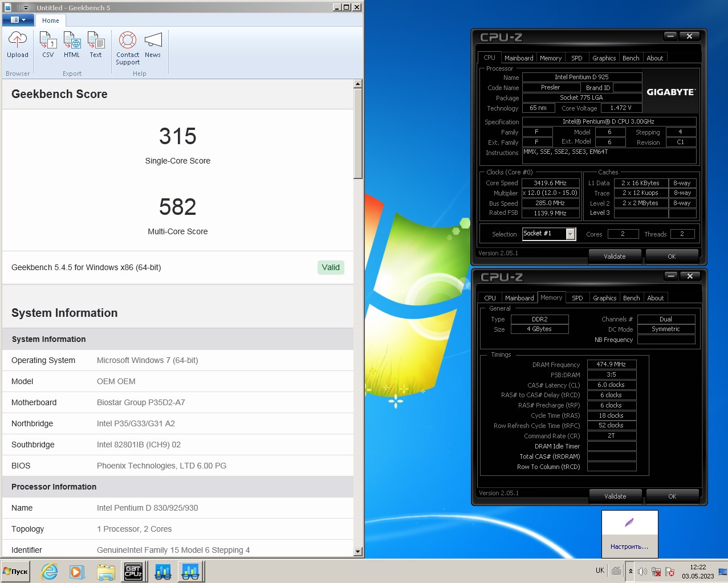Open Windows Media Player from taskbar
This screenshot has width=728, height=583.
point(78,571)
